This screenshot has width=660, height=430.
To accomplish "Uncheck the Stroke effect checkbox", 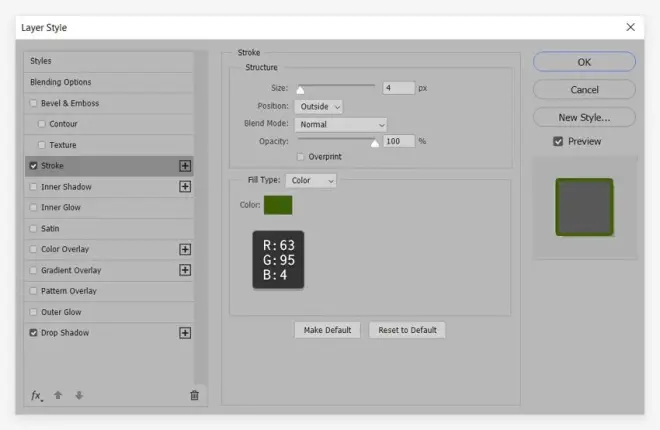I will (33, 166).
